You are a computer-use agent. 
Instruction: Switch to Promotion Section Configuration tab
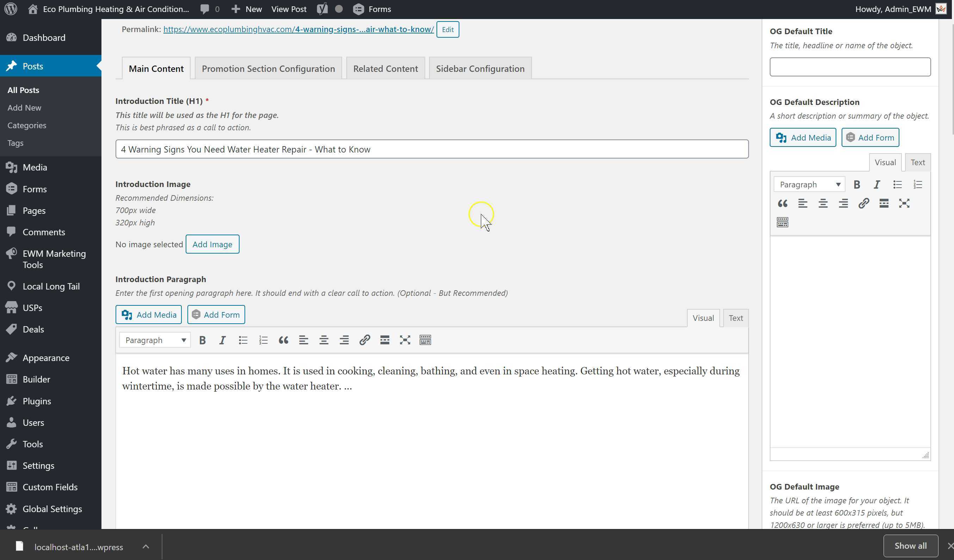[x=268, y=68]
